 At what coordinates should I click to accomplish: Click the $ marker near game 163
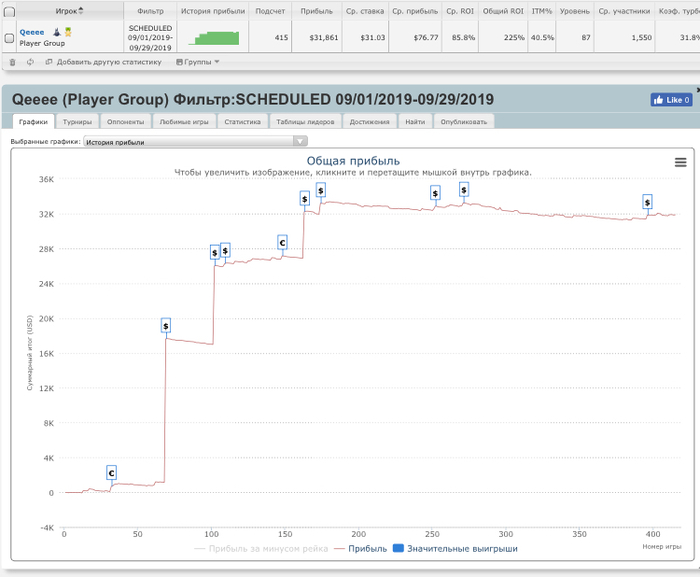click(x=304, y=198)
